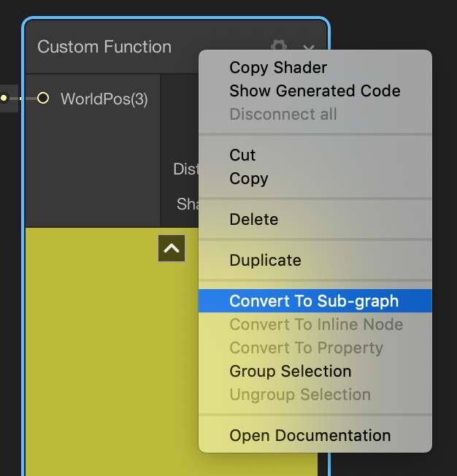
Task: Click the greyed-out Convert To Inline Node entry
Action: click(315, 324)
